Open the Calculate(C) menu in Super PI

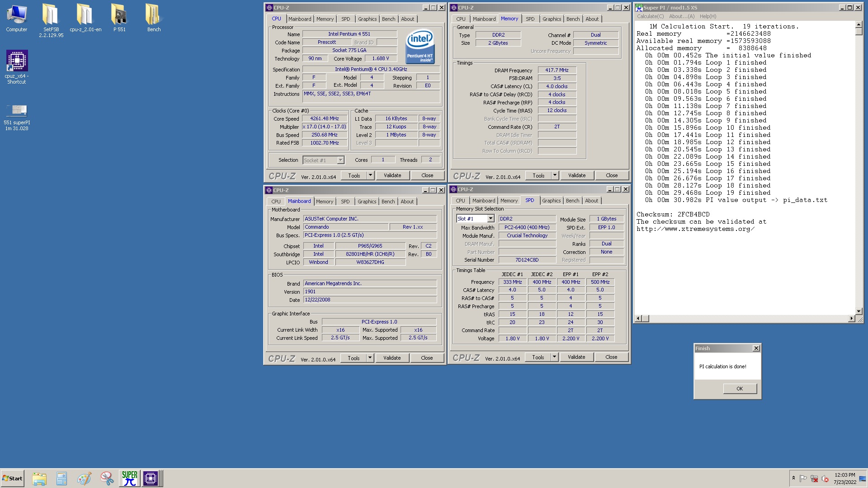click(650, 16)
